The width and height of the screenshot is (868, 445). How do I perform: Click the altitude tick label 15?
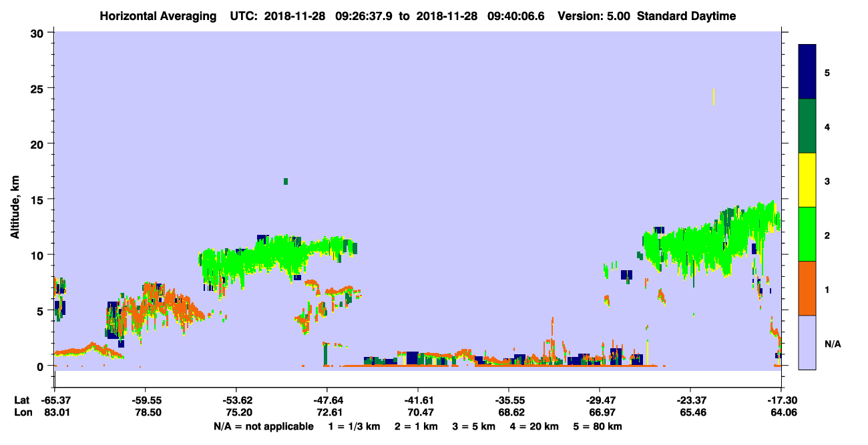[x=39, y=199]
